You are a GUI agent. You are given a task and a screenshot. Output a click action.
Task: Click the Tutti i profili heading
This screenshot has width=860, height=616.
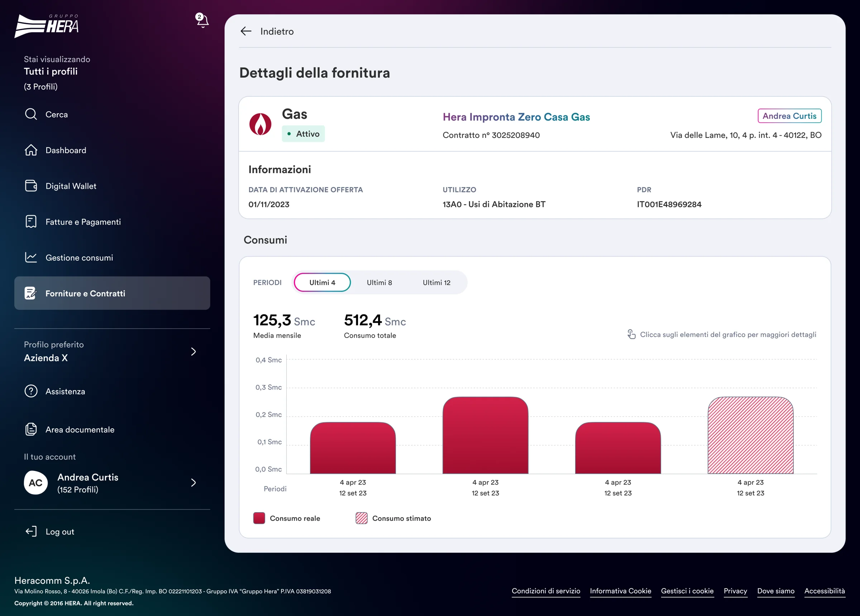tap(51, 71)
